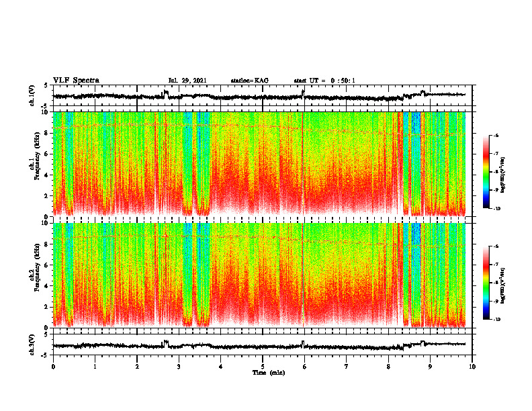Click the "station=KAG" header label
This screenshot has height=411, width=532.
pyautogui.click(x=250, y=81)
